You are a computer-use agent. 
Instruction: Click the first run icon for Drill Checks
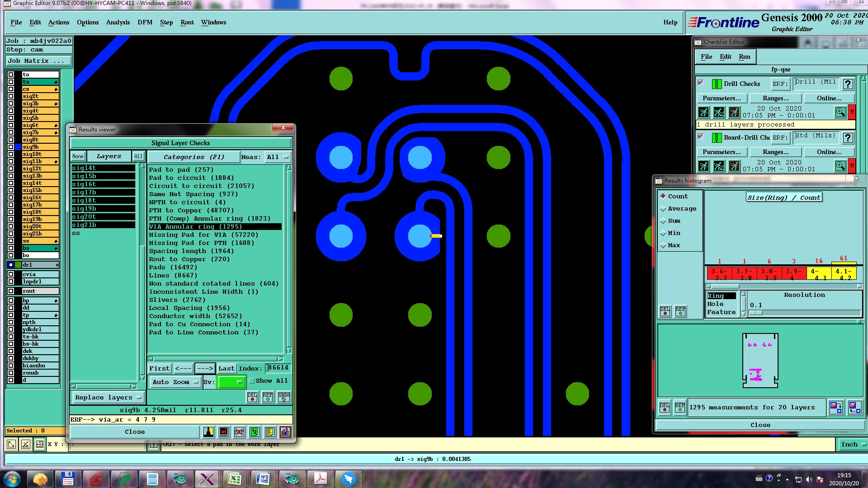pyautogui.click(x=703, y=112)
